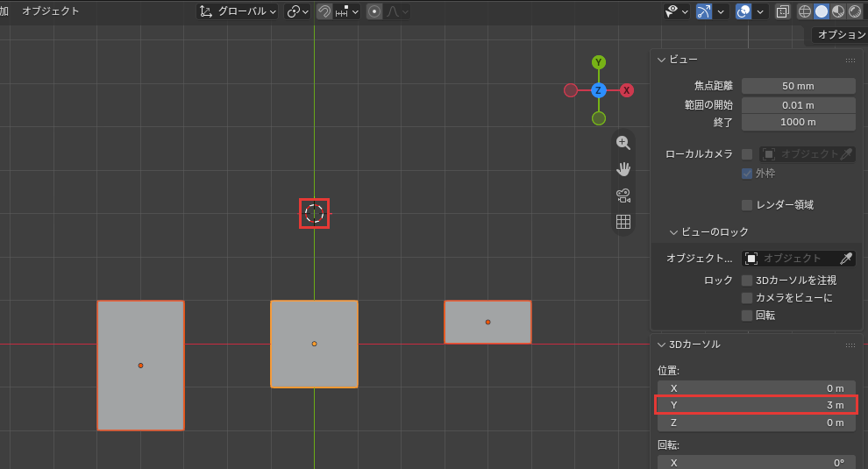
Task: Enable the カメラをビューに checkbox
Action: coord(747,298)
